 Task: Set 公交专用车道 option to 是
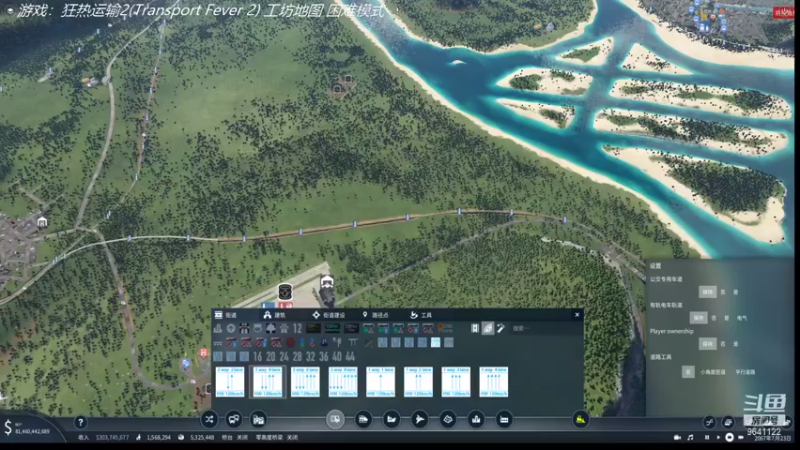point(736,292)
